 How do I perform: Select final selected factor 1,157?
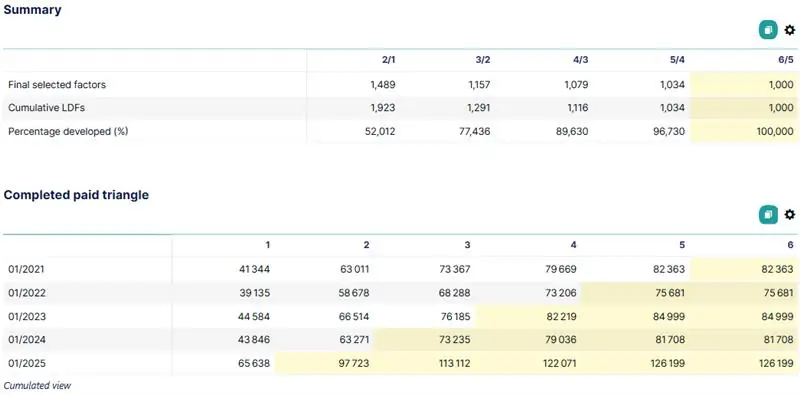click(x=478, y=85)
